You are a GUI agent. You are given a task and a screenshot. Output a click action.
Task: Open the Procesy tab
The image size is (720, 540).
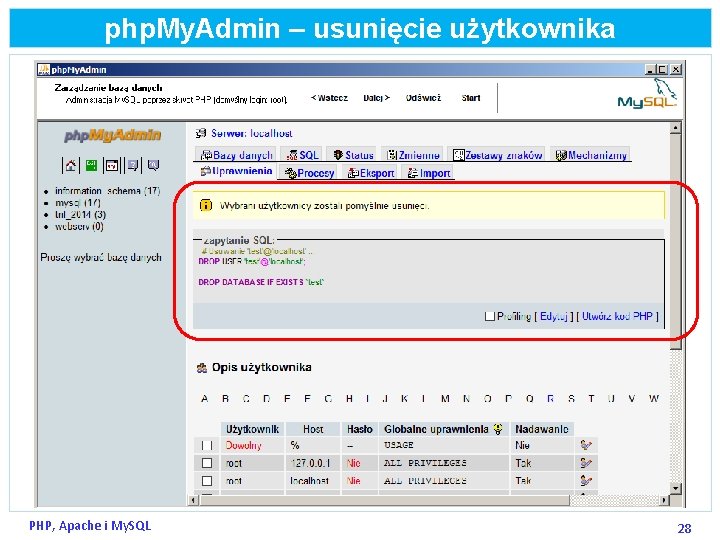tap(309, 173)
